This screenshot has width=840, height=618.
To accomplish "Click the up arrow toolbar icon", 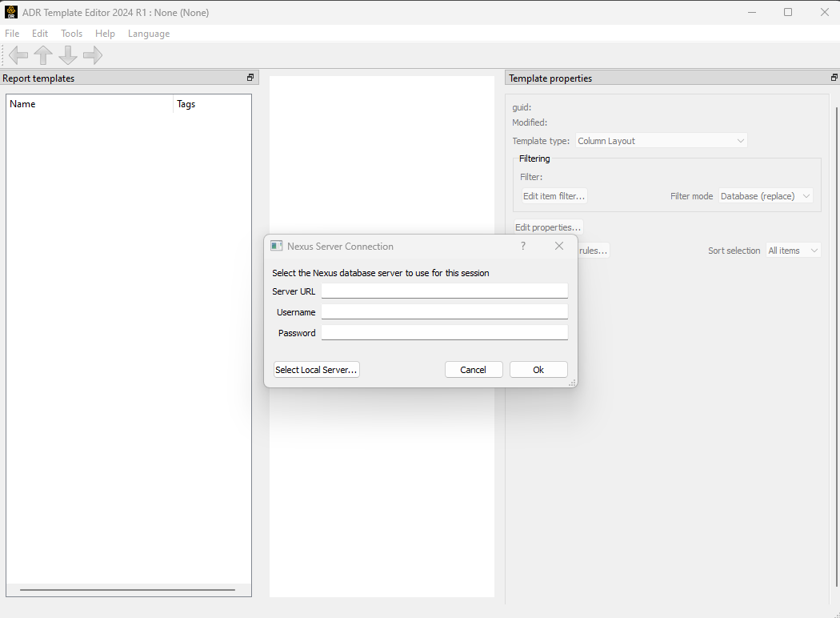I will click(43, 55).
